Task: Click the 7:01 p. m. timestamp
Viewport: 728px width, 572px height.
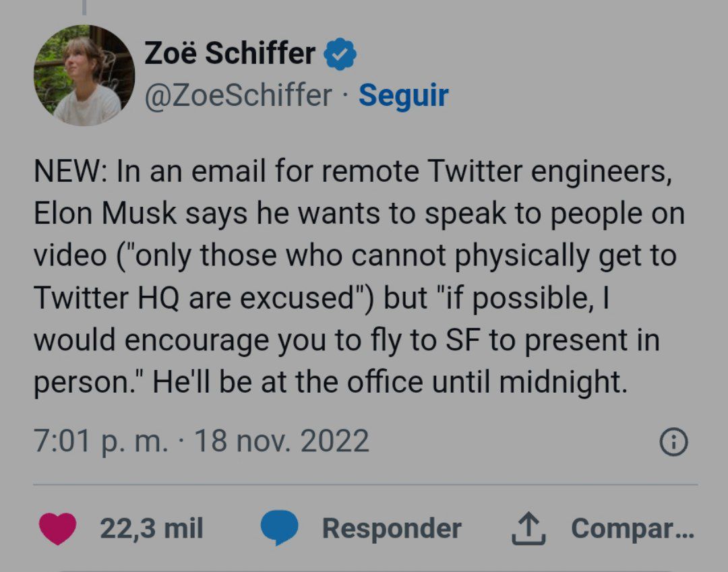Action: pyautogui.click(x=100, y=441)
